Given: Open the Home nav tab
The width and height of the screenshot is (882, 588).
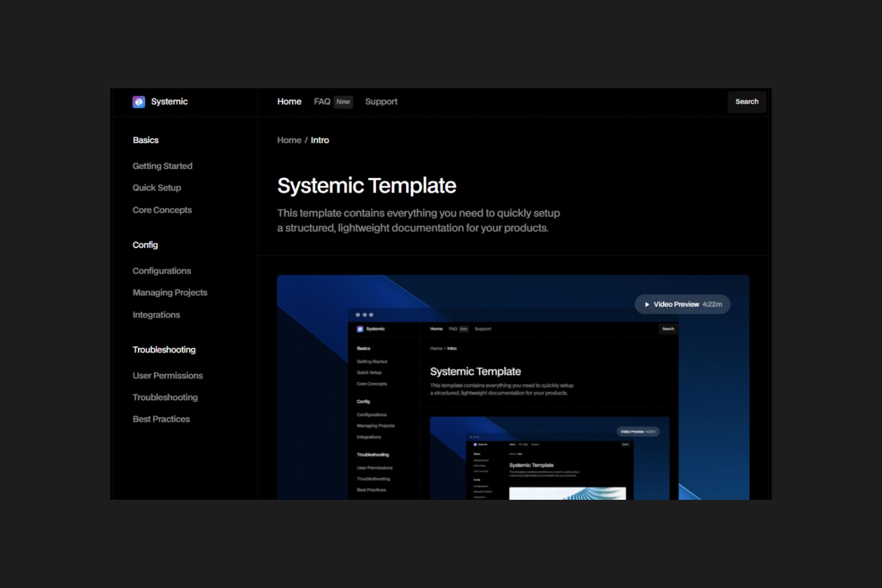Looking at the screenshot, I should point(289,101).
